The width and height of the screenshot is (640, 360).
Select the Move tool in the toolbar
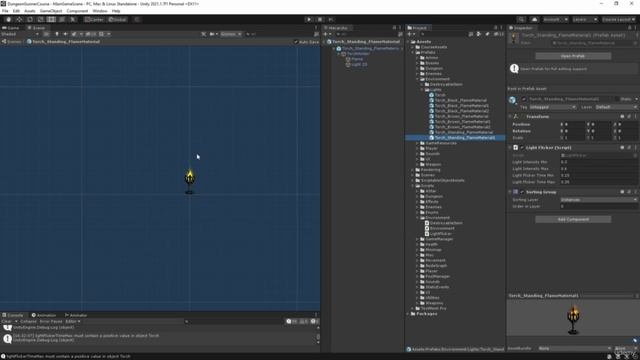coord(19,20)
